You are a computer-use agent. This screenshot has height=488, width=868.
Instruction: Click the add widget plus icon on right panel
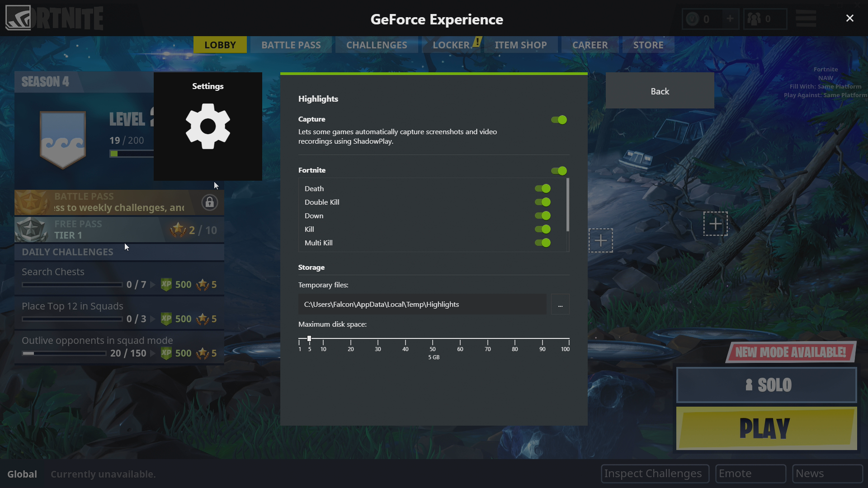[x=715, y=224]
